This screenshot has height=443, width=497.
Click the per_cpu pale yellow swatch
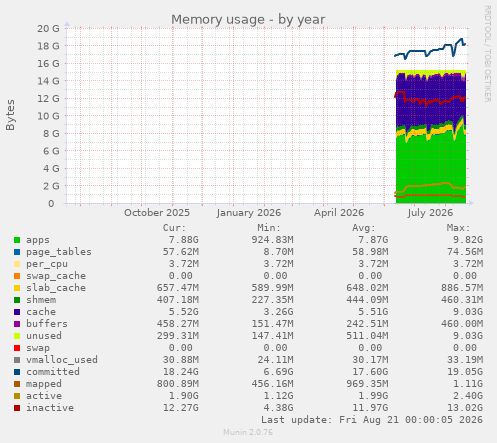(17, 264)
